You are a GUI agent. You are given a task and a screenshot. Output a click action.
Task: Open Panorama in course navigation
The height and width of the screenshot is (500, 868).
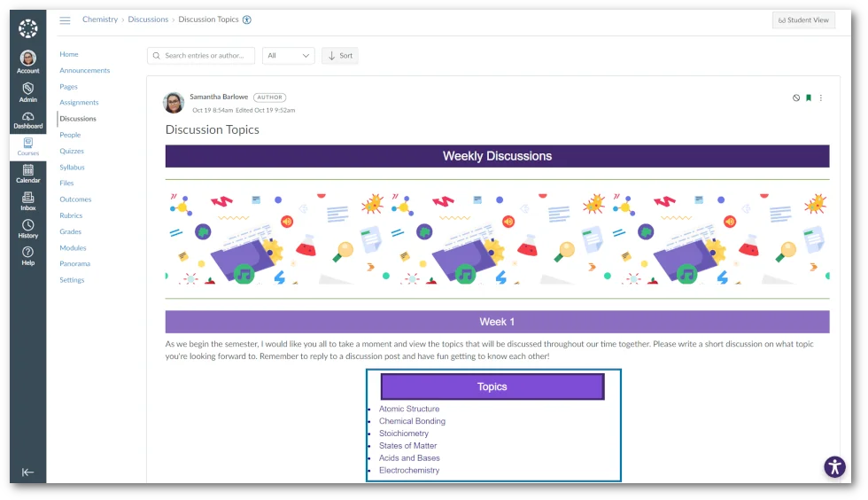click(x=74, y=264)
